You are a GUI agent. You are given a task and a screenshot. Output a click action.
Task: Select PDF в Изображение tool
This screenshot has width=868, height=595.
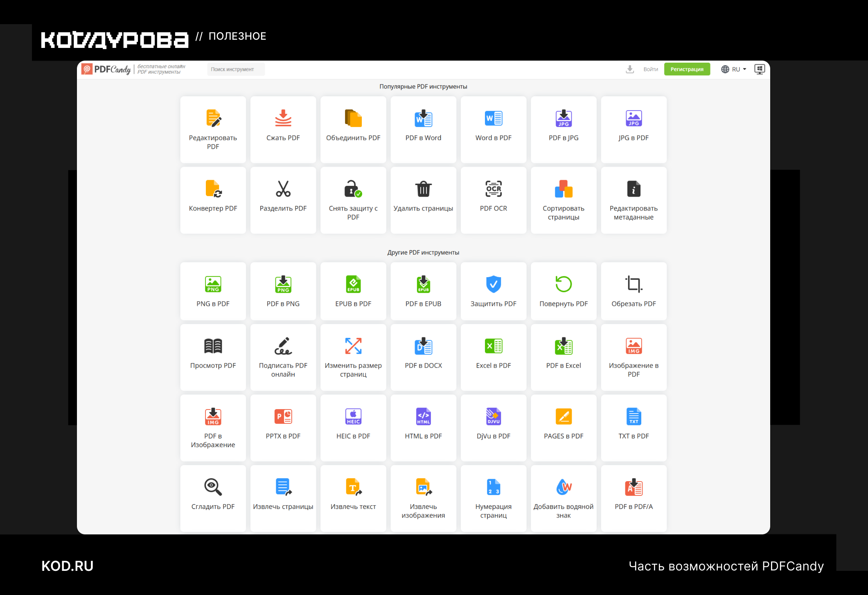pyautogui.click(x=213, y=428)
